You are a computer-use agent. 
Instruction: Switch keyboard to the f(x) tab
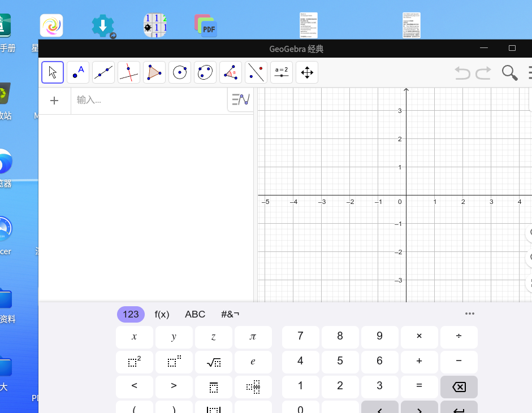point(162,314)
